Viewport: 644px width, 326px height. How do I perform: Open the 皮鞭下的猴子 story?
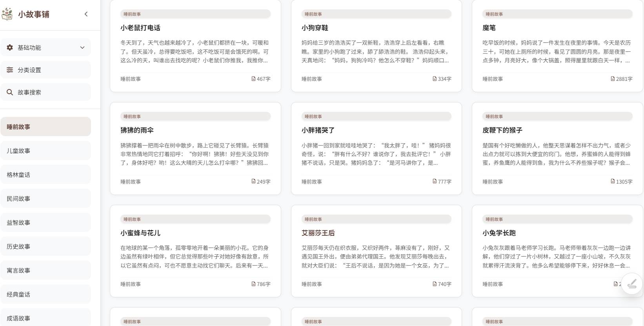(x=502, y=130)
